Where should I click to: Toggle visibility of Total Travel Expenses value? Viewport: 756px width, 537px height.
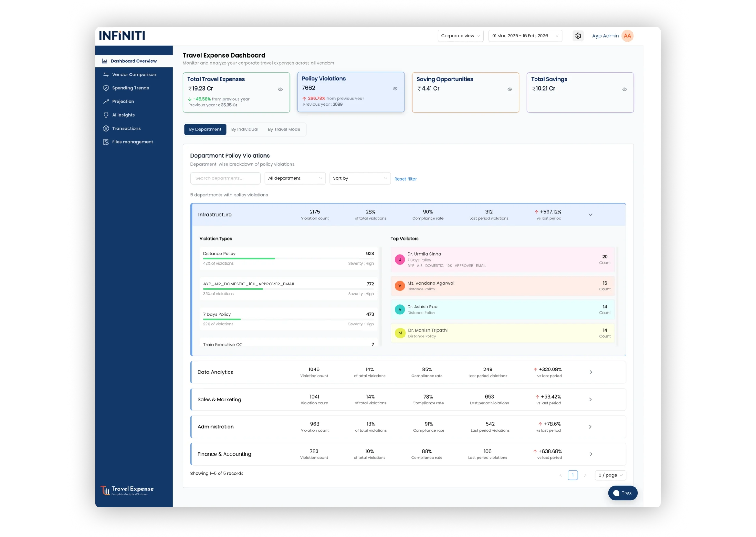[x=280, y=89]
